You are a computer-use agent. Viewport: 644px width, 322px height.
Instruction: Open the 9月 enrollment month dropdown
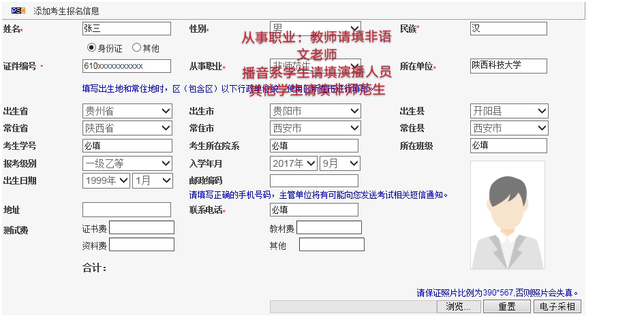point(340,163)
